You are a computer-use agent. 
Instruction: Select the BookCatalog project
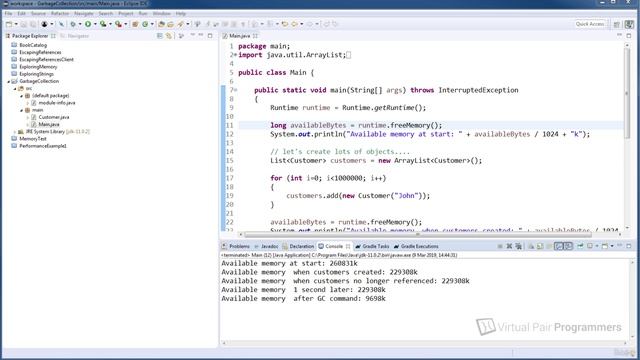point(33,45)
